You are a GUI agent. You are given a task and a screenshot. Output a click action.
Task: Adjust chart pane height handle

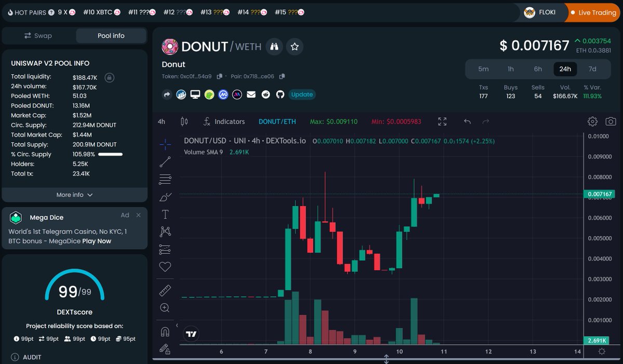[386, 358]
